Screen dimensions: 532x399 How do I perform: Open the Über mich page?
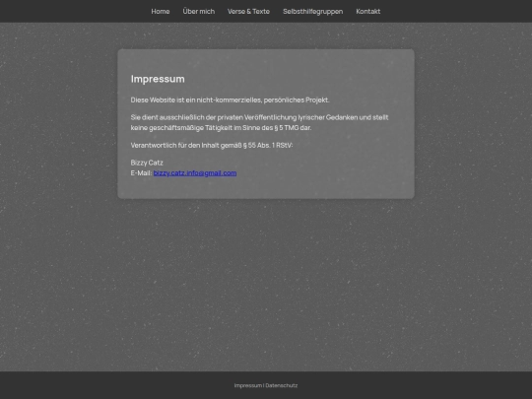pyautogui.click(x=198, y=12)
